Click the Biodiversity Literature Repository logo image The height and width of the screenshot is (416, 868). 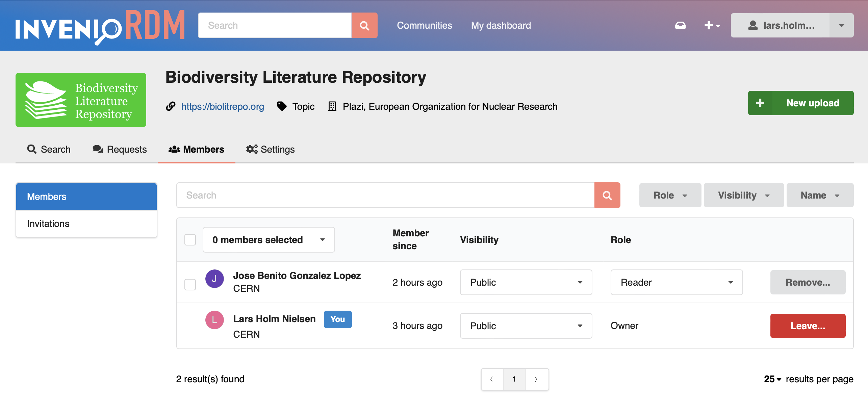(x=81, y=100)
